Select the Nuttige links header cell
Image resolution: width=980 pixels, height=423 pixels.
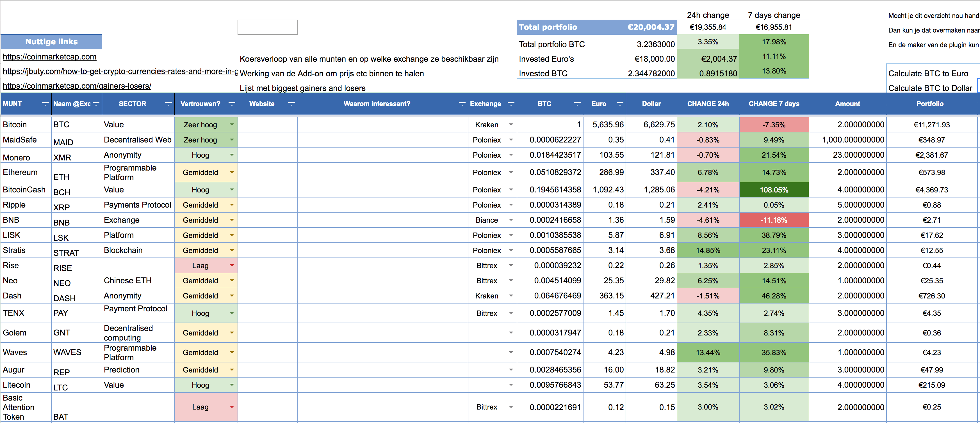point(51,42)
